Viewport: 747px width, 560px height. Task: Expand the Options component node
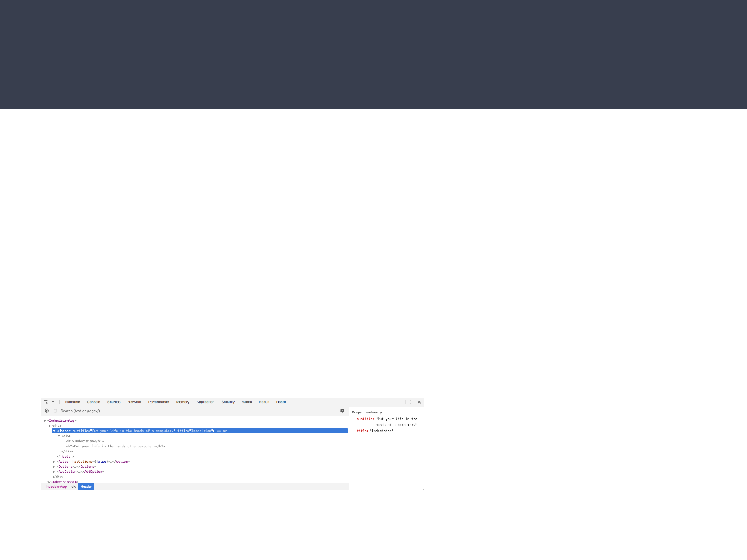pos(54,467)
